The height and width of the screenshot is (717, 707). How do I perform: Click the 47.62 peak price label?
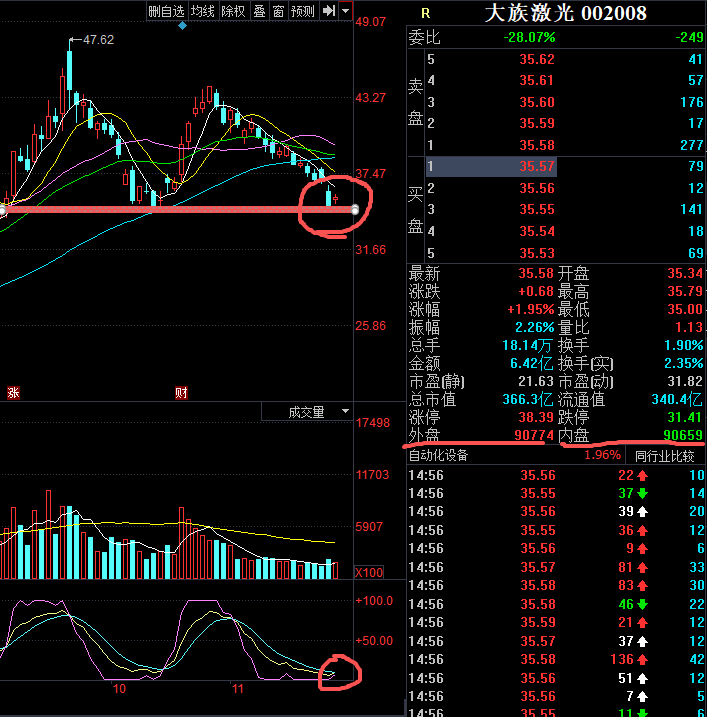tap(98, 40)
